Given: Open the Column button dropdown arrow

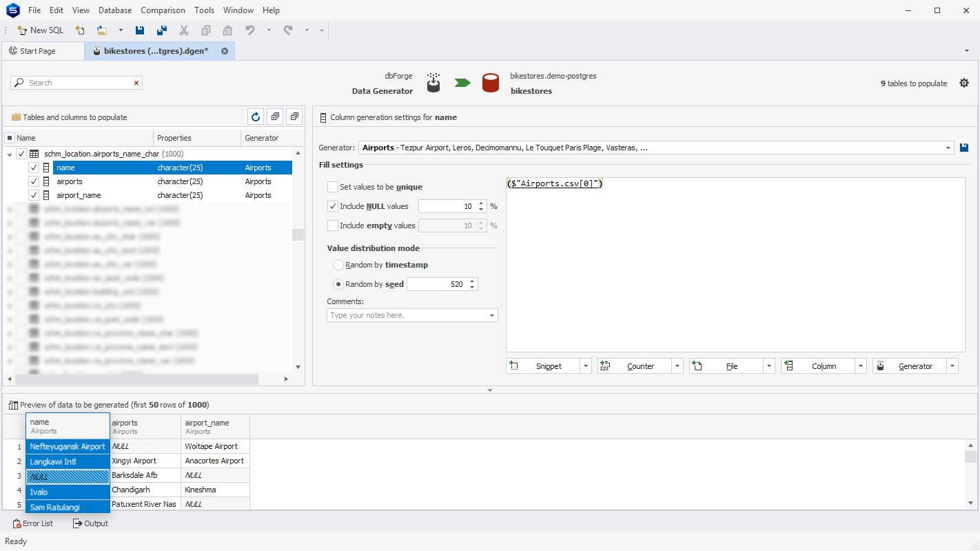Looking at the screenshot, I should (x=861, y=366).
